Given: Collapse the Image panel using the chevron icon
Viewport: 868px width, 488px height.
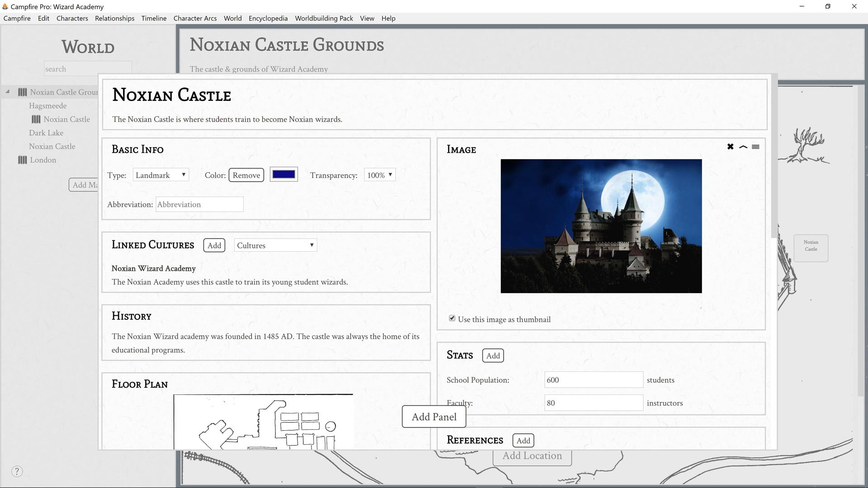Looking at the screenshot, I should pyautogui.click(x=743, y=147).
